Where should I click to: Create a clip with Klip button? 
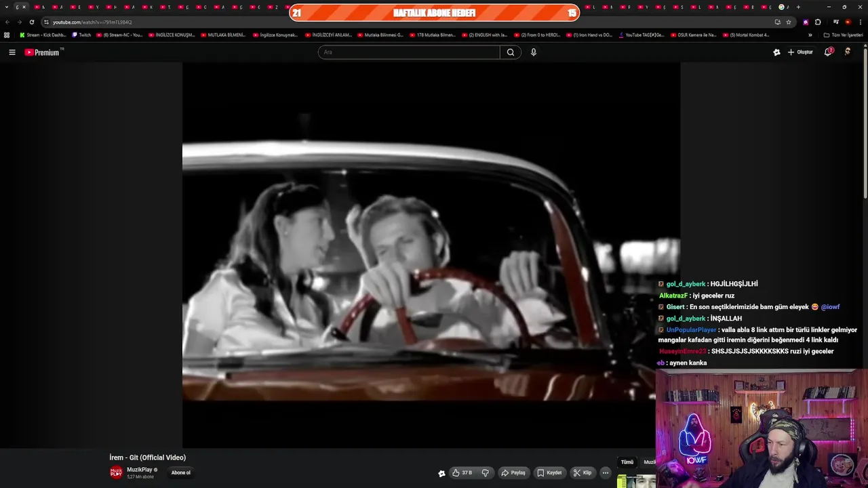click(583, 473)
